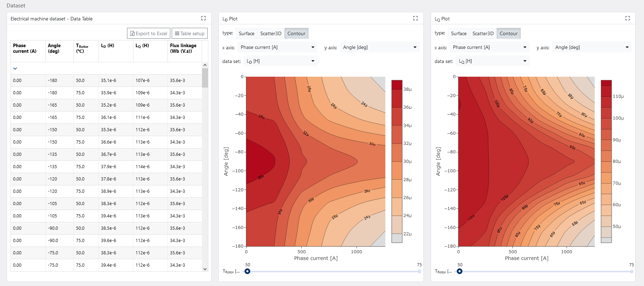Select Contour type in LD Plot
644x286 pixels.
click(296, 33)
